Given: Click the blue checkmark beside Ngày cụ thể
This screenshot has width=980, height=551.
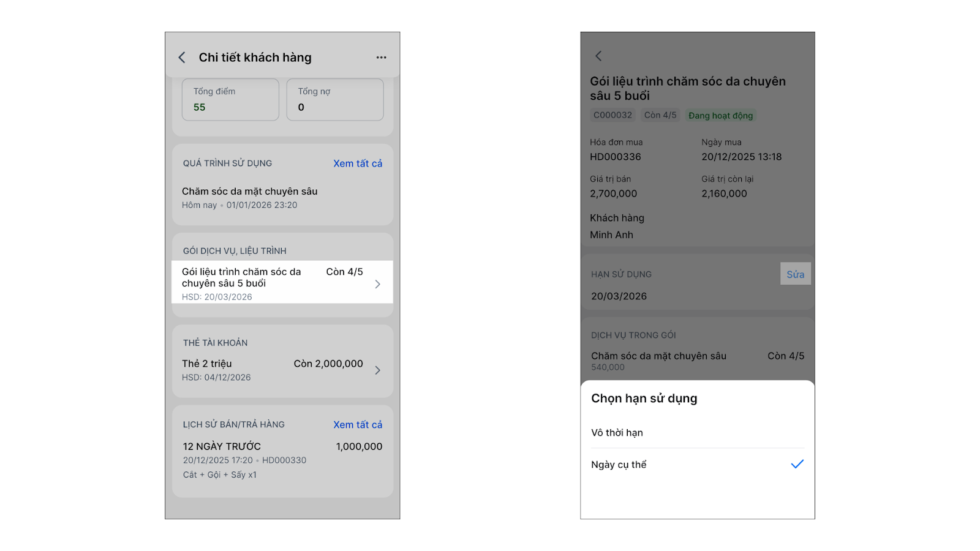Looking at the screenshot, I should pos(797,464).
